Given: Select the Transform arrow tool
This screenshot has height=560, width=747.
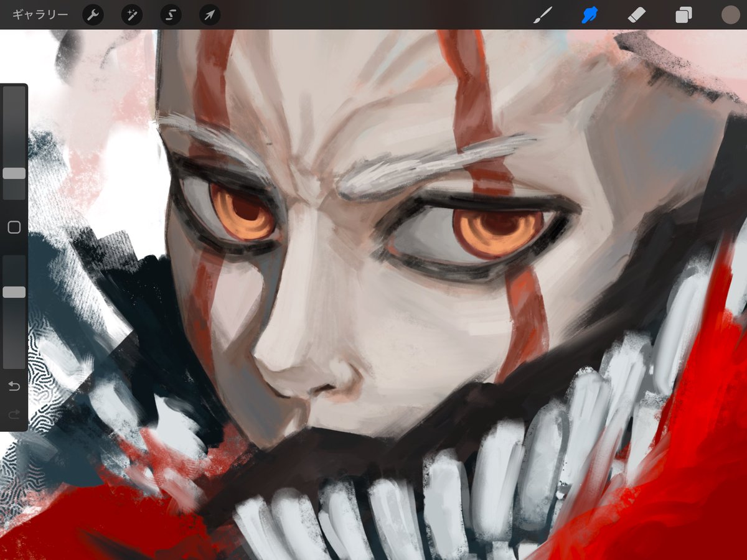Looking at the screenshot, I should (x=210, y=15).
